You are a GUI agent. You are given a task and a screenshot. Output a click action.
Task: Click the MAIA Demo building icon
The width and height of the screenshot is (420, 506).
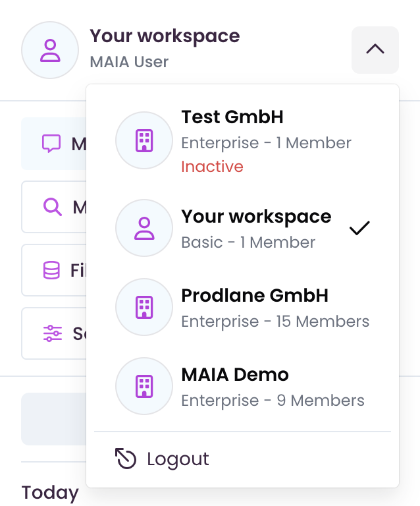tap(144, 386)
